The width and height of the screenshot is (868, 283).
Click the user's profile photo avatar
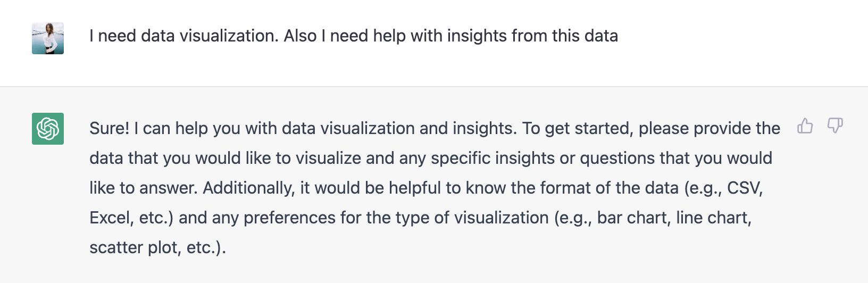[x=48, y=38]
